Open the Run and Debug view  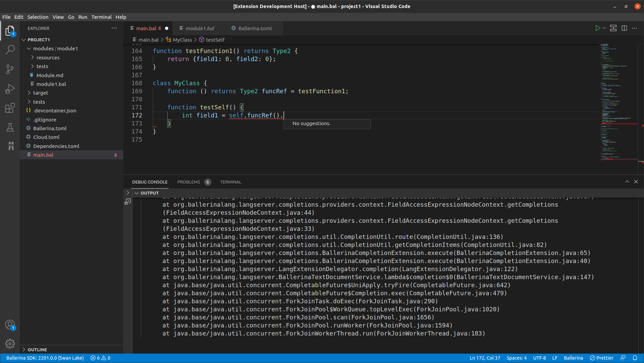(x=10, y=89)
